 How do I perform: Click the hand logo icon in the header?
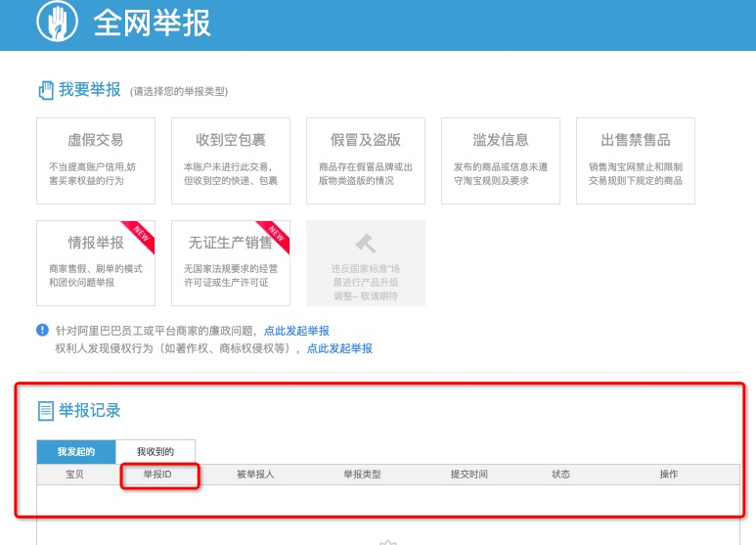pyautogui.click(x=57, y=22)
